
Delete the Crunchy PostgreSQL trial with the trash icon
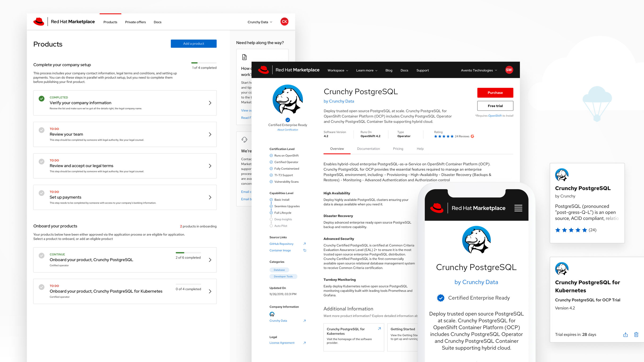coord(636,334)
